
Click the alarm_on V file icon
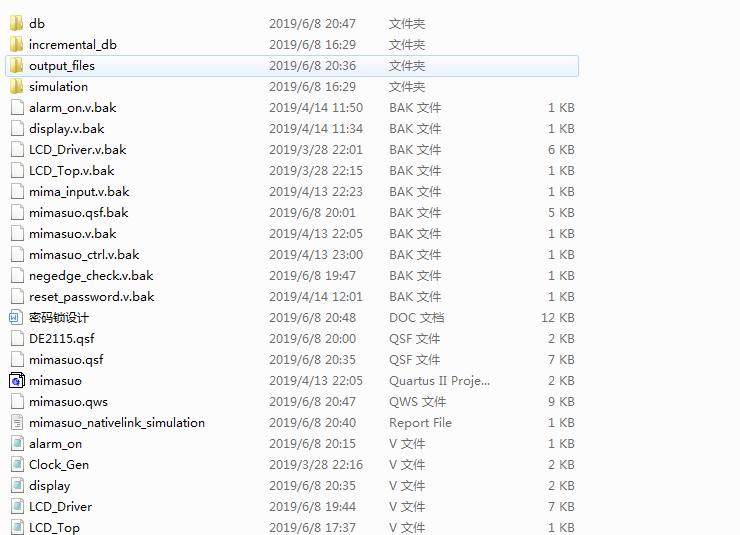(17, 443)
